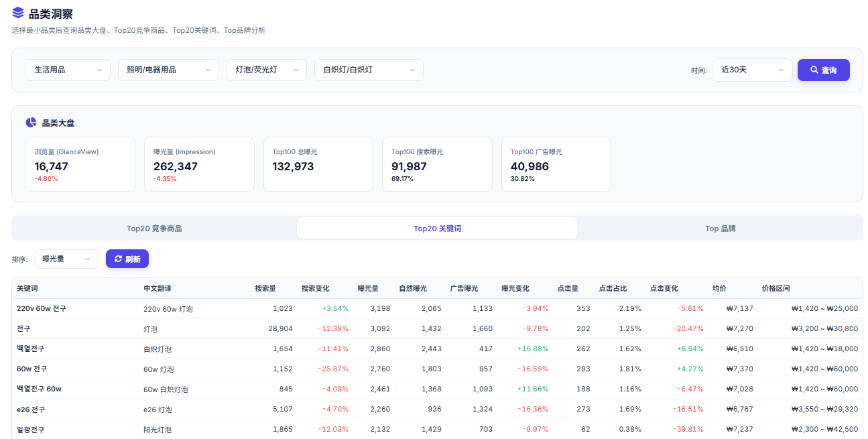The image size is (868, 439).
Task: Click the 刷新 refresh button
Action: pyautogui.click(x=127, y=259)
